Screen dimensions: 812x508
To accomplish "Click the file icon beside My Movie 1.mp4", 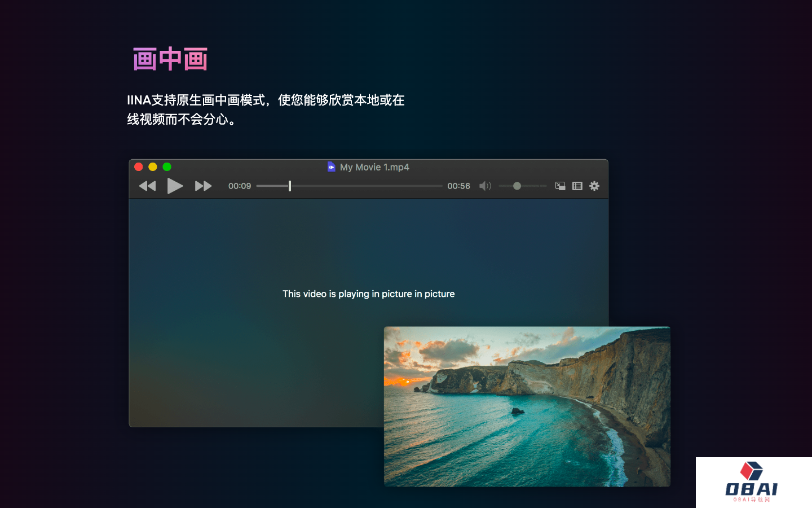I will (331, 167).
